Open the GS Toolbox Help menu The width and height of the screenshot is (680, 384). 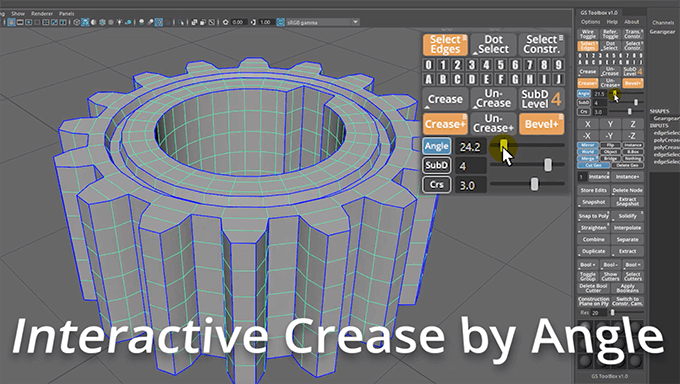coord(612,22)
